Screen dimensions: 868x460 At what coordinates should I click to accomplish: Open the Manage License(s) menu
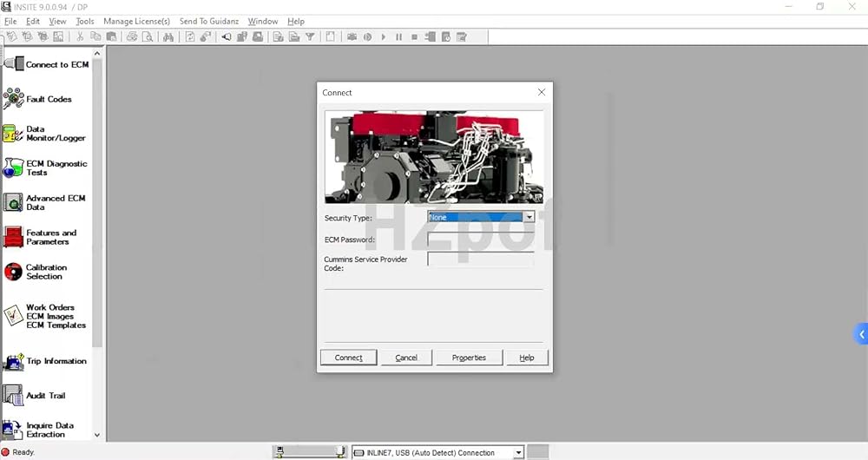click(137, 21)
